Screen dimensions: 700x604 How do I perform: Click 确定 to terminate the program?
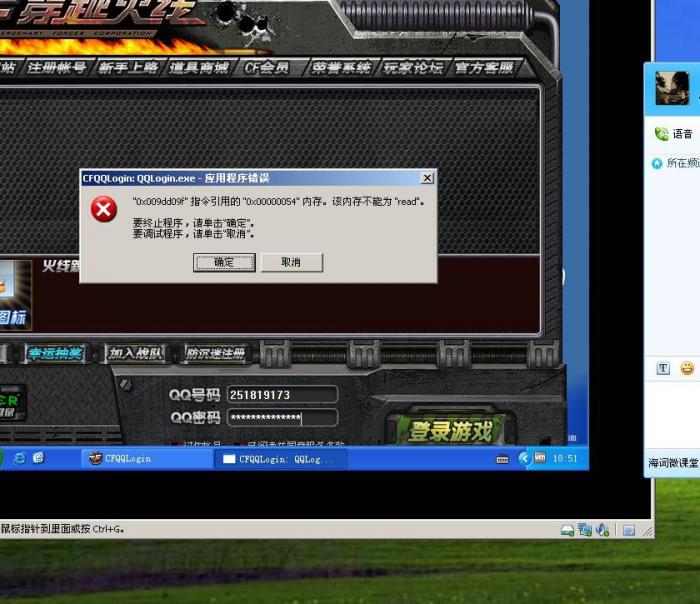coord(224,262)
